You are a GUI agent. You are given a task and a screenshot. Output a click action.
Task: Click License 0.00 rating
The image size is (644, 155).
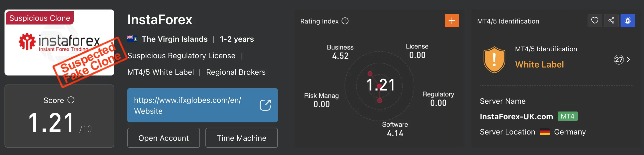[x=417, y=51]
